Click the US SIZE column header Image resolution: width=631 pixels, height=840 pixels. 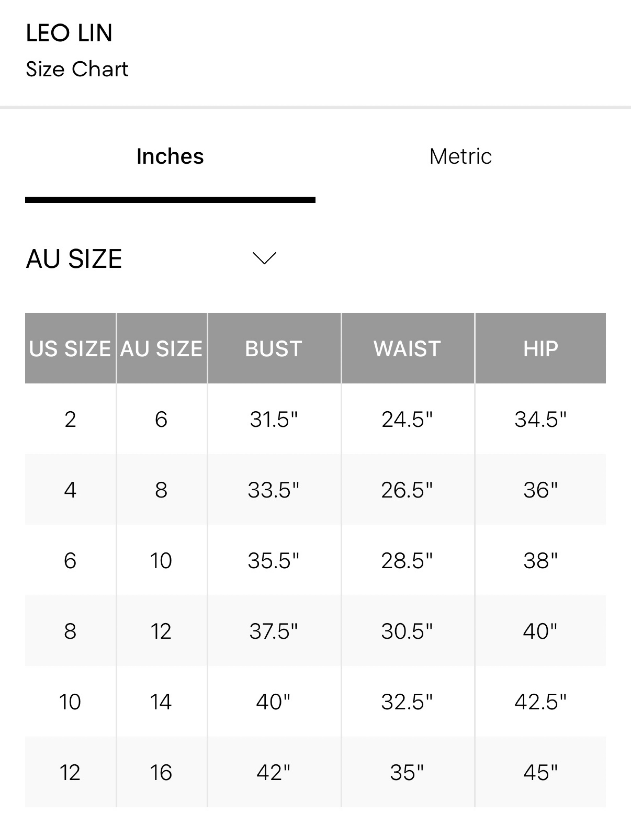click(70, 348)
